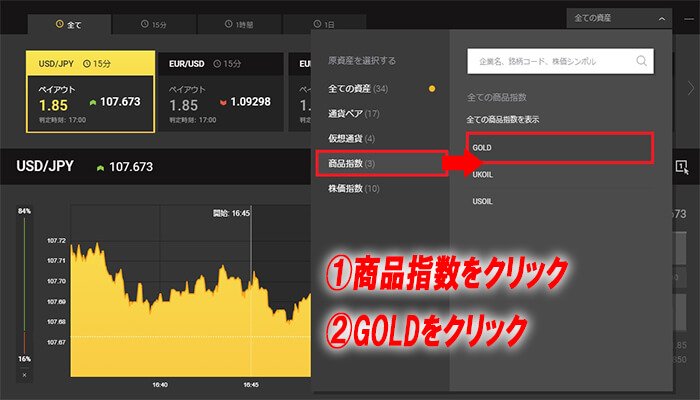Click the chart layout icon at right

[x=682, y=167]
